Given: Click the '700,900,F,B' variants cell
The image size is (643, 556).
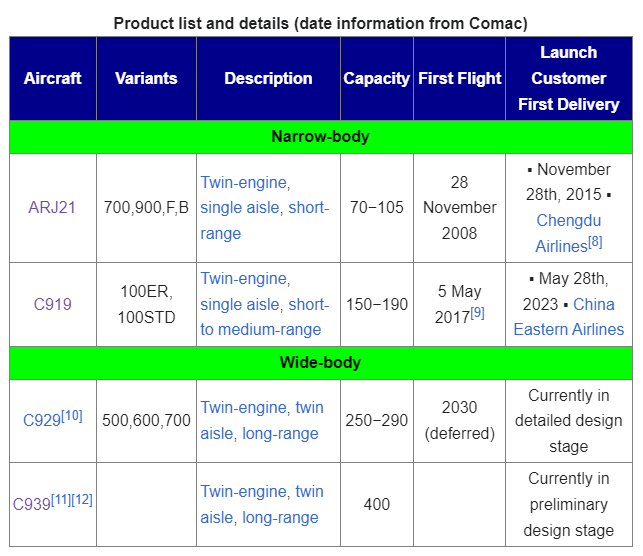Looking at the screenshot, I should (146, 208).
